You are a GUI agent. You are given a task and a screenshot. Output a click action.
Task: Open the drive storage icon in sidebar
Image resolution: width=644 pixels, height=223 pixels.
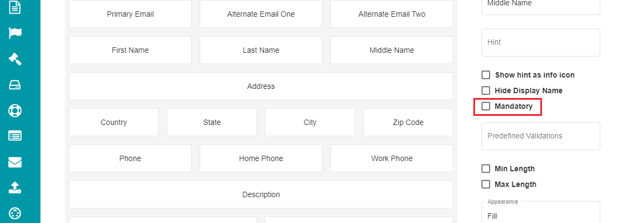[x=15, y=85]
